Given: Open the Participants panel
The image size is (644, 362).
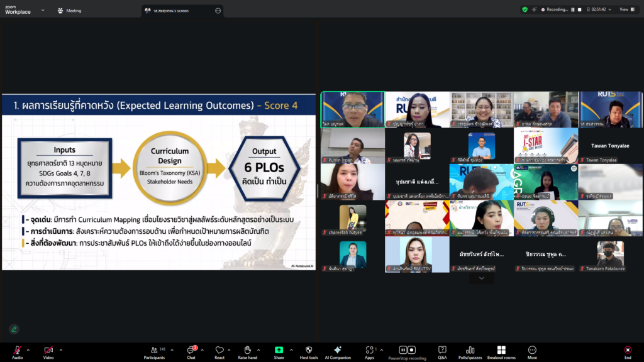Looking at the screenshot, I should pos(153,350).
